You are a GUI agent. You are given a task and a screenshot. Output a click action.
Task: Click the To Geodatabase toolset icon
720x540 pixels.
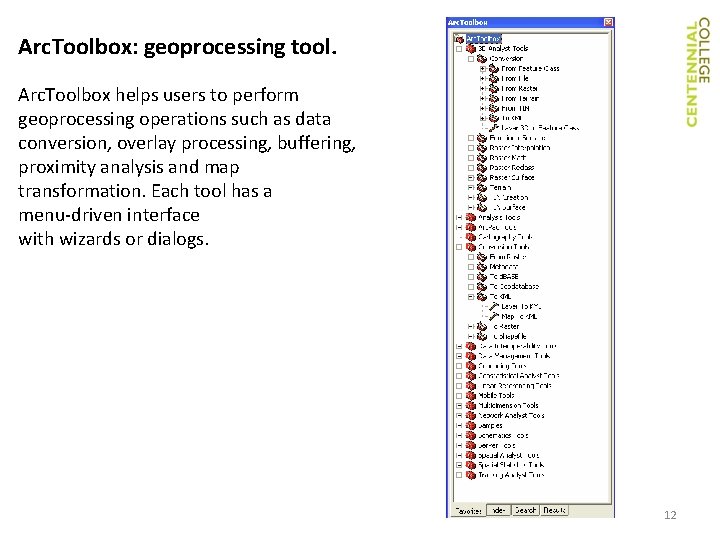point(482,287)
